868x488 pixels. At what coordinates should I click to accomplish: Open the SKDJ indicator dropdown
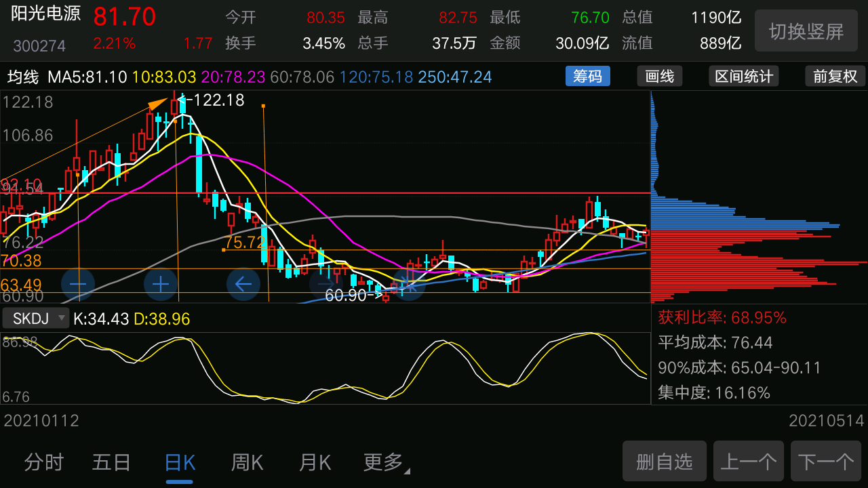click(35, 318)
